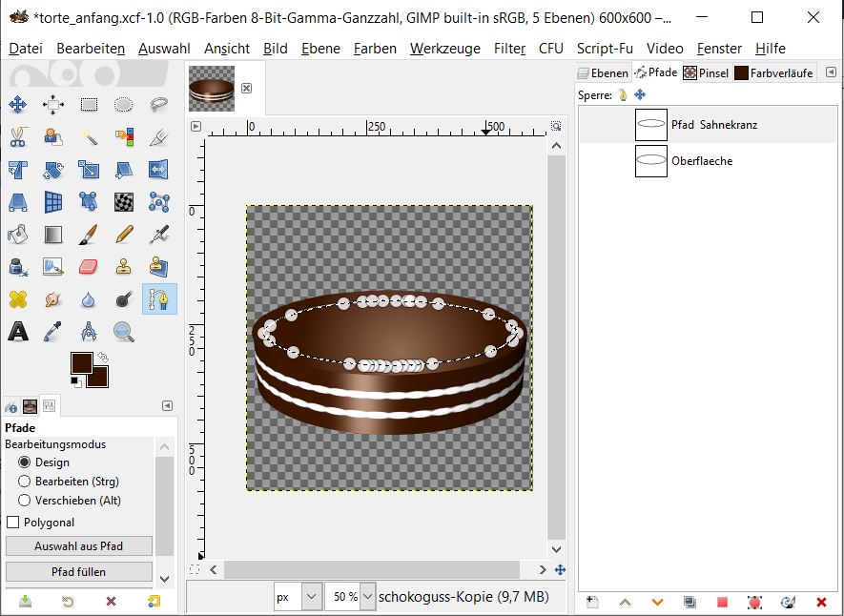Open the px unit dropdown
This screenshot has height=616, width=844.
(x=312, y=597)
